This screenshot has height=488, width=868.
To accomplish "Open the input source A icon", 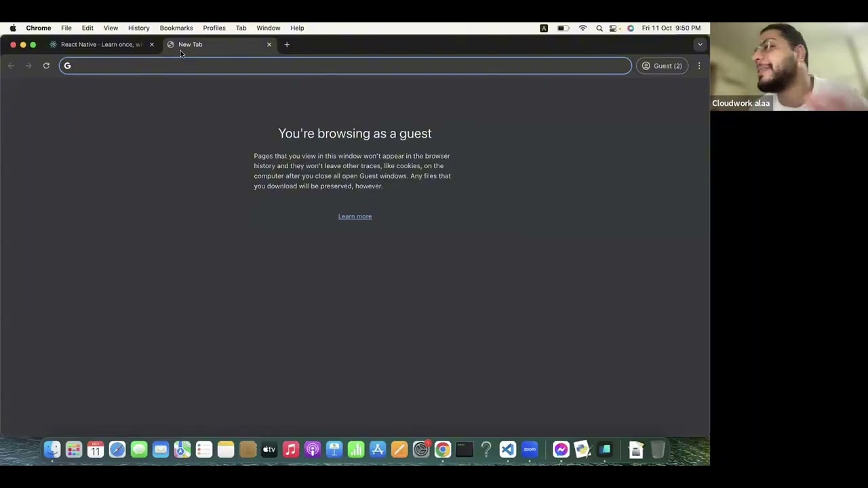I will pos(544,28).
